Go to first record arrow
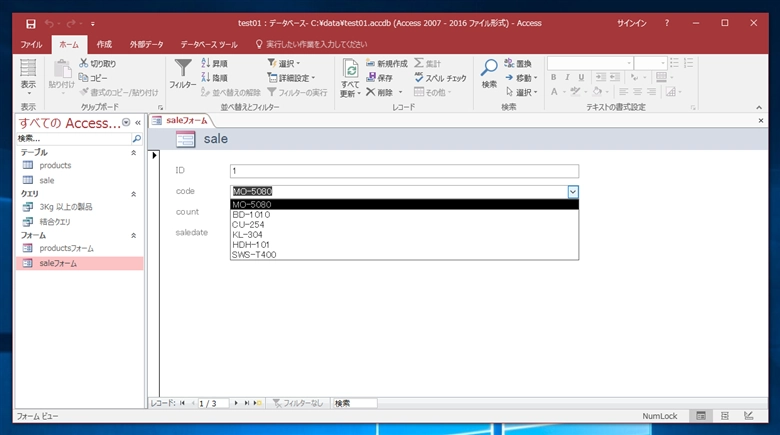The image size is (780, 435). (182, 403)
